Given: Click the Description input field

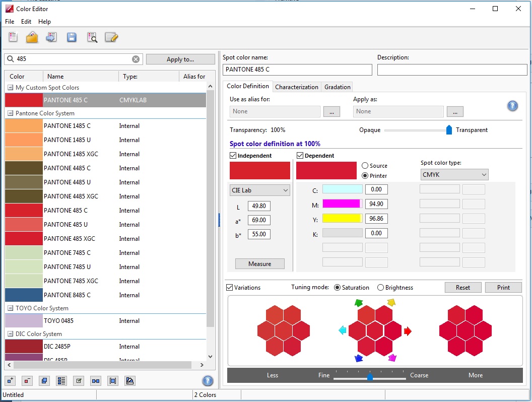Looking at the screenshot, I should click(452, 70).
